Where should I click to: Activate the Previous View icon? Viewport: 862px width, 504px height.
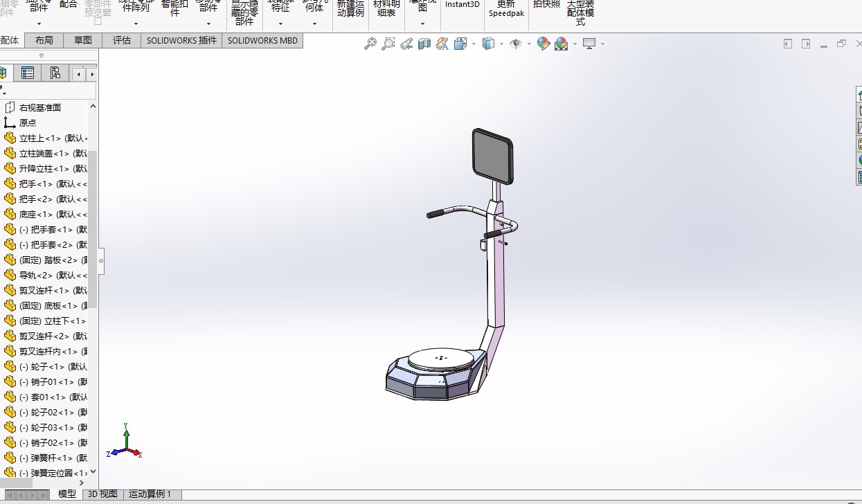(406, 44)
